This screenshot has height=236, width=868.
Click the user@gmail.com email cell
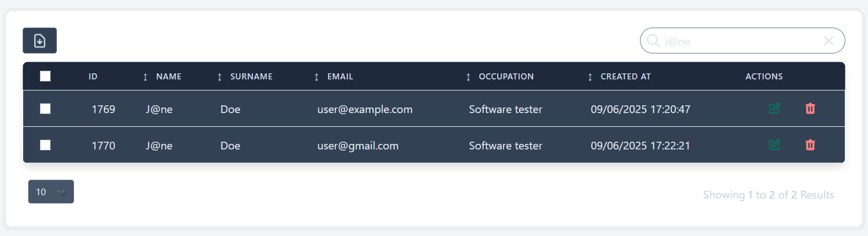coord(358,146)
